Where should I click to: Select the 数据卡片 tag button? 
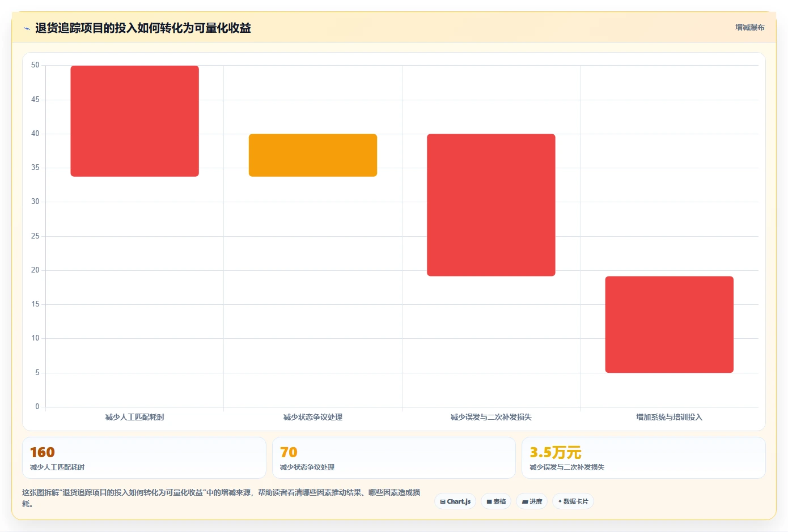point(573,501)
